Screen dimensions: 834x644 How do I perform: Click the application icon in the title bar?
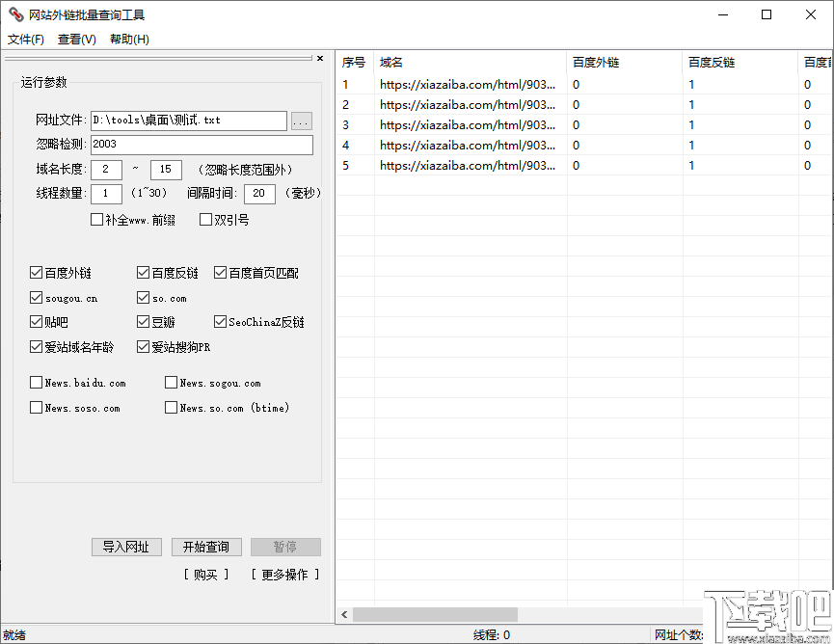(15, 14)
